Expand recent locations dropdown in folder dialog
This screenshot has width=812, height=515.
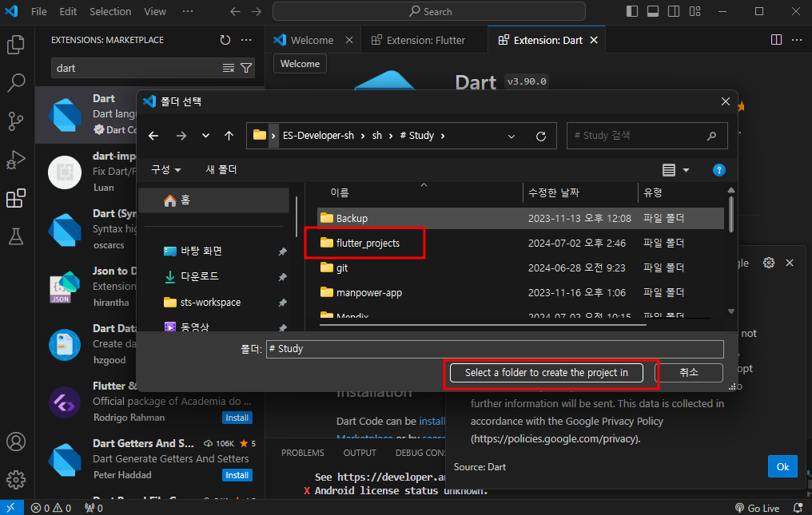205,136
